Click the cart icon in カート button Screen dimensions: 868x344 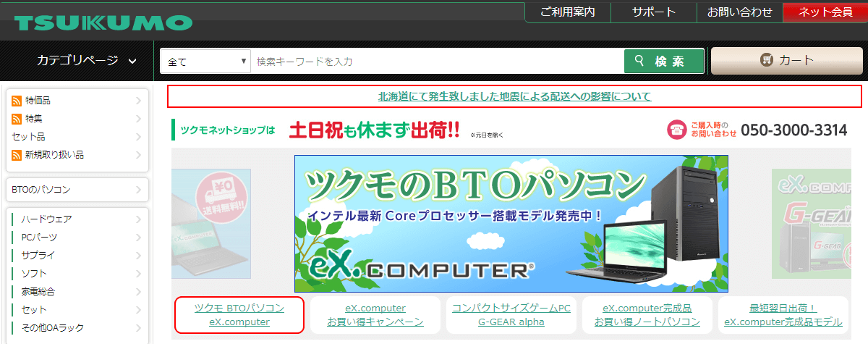(x=766, y=61)
